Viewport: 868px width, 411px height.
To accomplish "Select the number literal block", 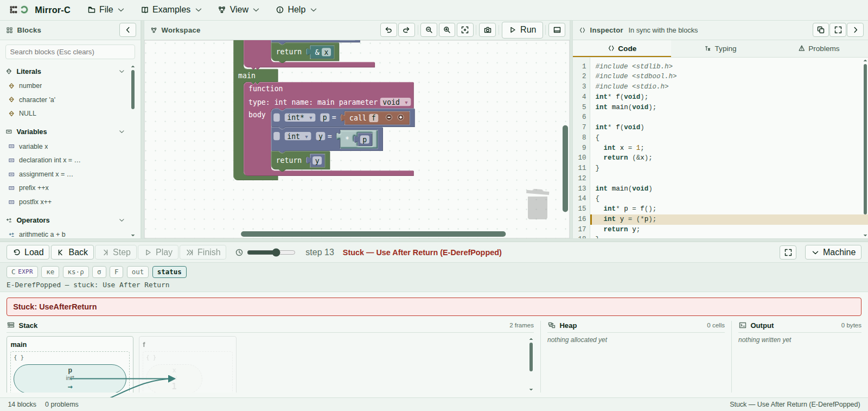I will (x=30, y=86).
